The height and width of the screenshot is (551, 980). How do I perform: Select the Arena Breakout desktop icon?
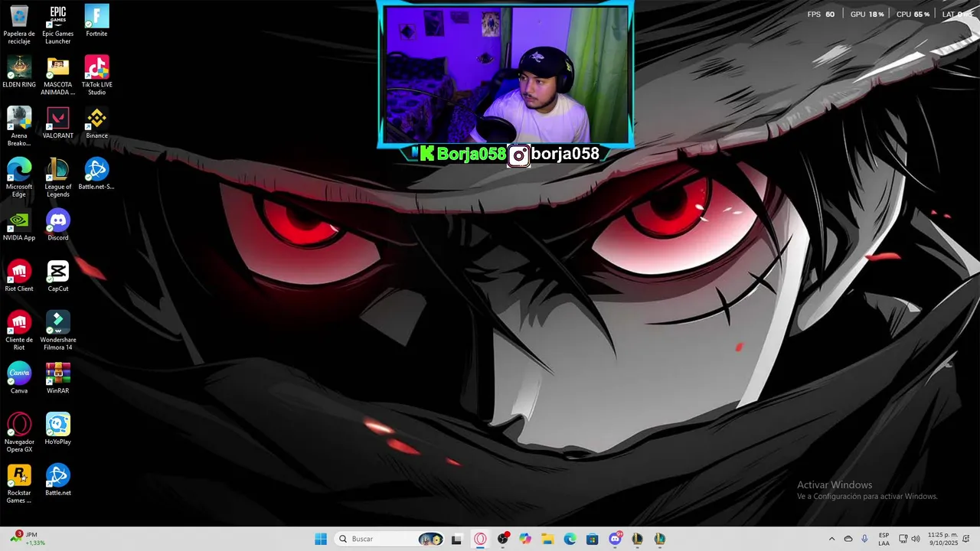19,127
